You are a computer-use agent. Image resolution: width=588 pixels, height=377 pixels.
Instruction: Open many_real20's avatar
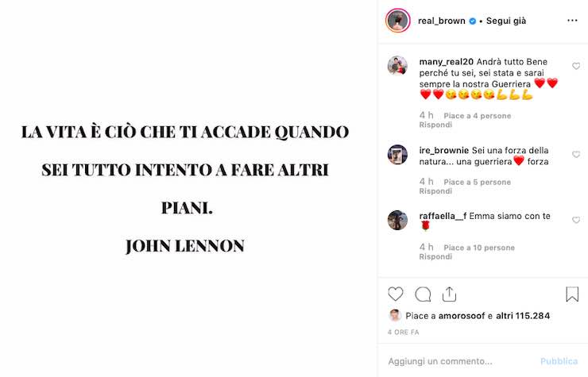(x=397, y=66)
